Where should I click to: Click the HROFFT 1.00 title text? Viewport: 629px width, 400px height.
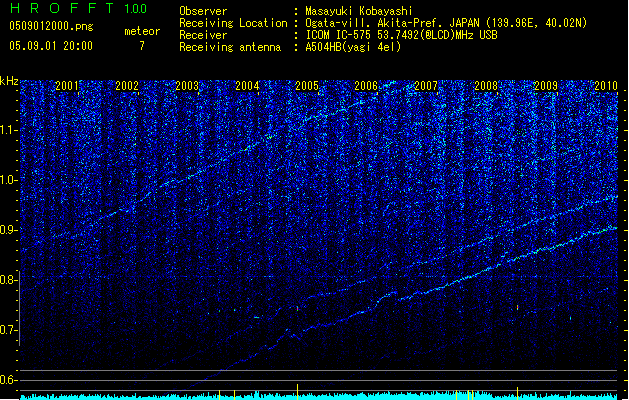(79, 8)
